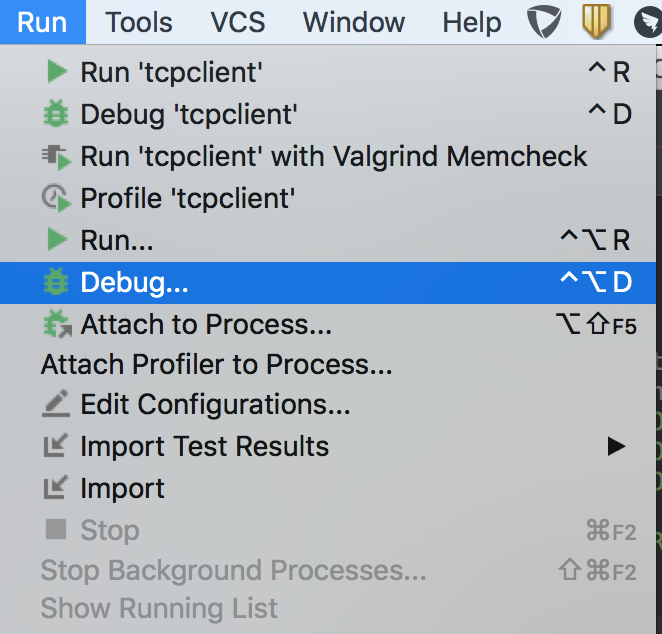Image resolution: width=662 pixels, height=634 pixels.
Task: Select the highlighted Debug... menu entry
Action: (x=135, y=283)
